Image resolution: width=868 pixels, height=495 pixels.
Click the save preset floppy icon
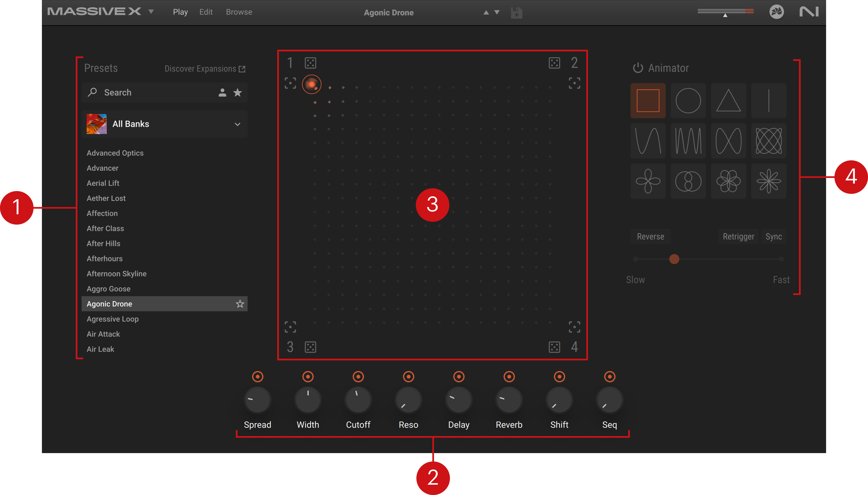point(516,13)
